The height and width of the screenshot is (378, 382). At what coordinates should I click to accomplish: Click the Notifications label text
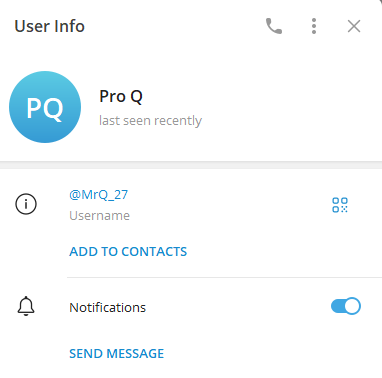[107, 307]
